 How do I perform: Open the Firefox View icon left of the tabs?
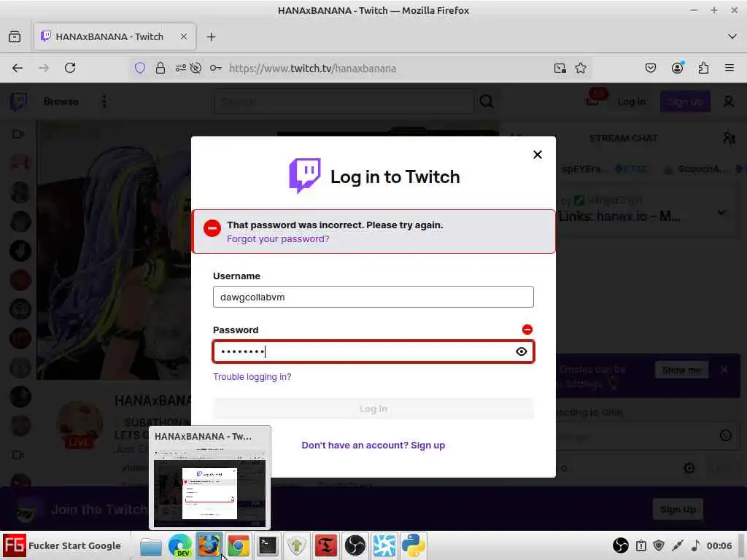click(15, 36)
